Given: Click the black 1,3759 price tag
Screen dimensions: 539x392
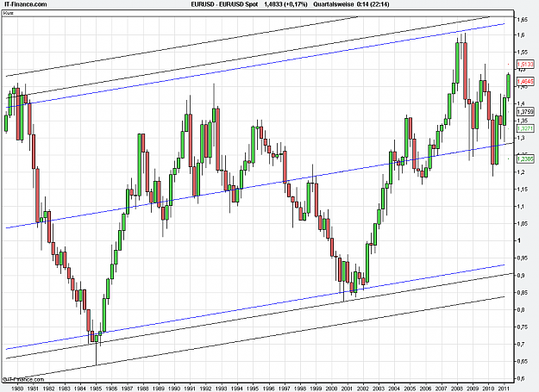Looking at the screenshot, I should [525, 111].
